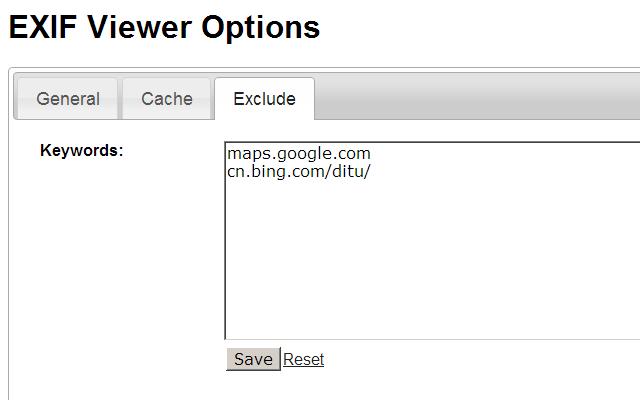Click blank space right of Reset link
Screen dimensions: 640x400
[x=450, y=360]
